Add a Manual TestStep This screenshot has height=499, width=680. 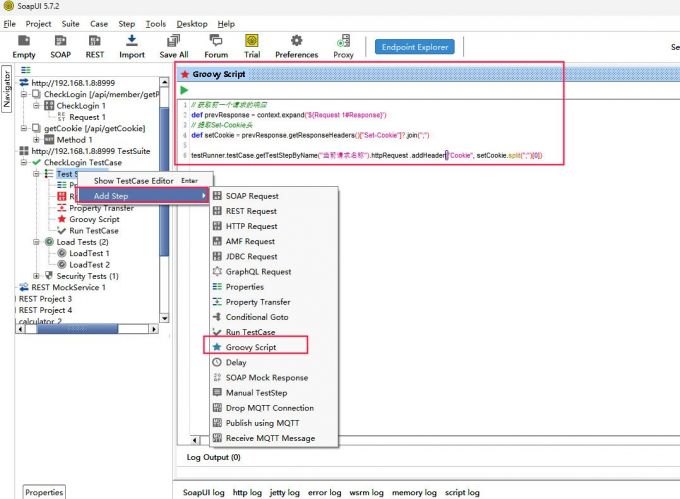coord(273,393)
